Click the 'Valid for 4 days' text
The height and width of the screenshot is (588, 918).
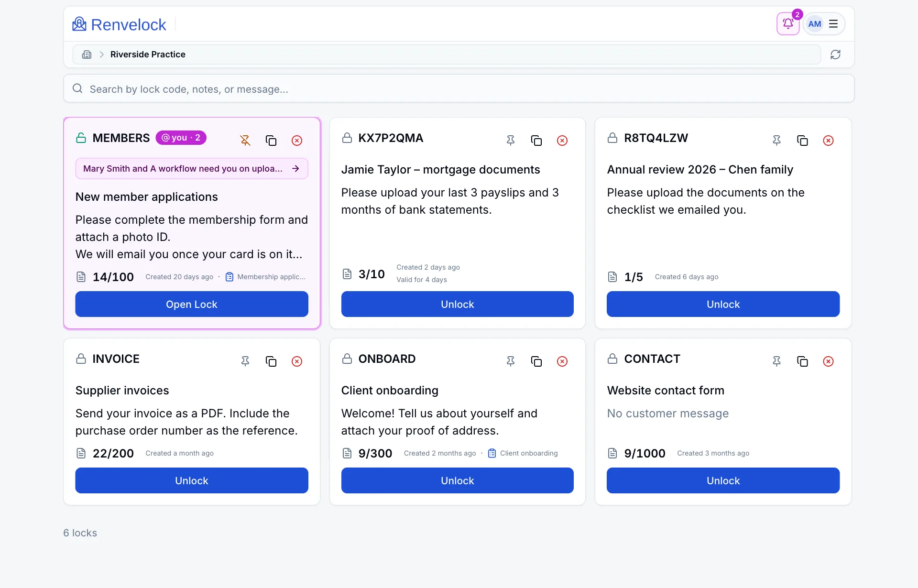[x=422, y=280]
